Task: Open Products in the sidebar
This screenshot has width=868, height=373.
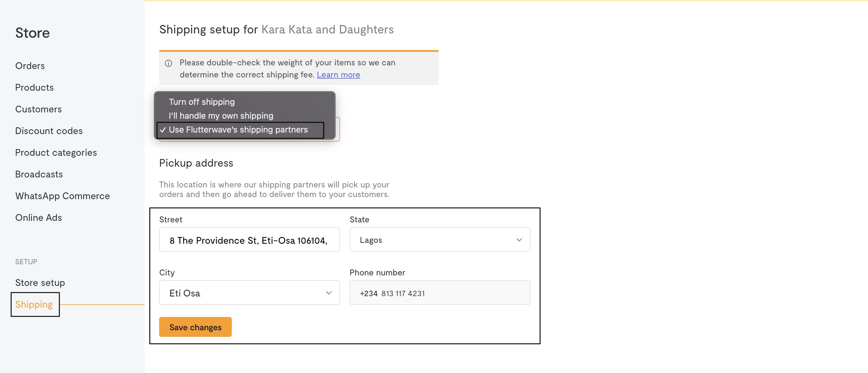Action: (34, 88)
